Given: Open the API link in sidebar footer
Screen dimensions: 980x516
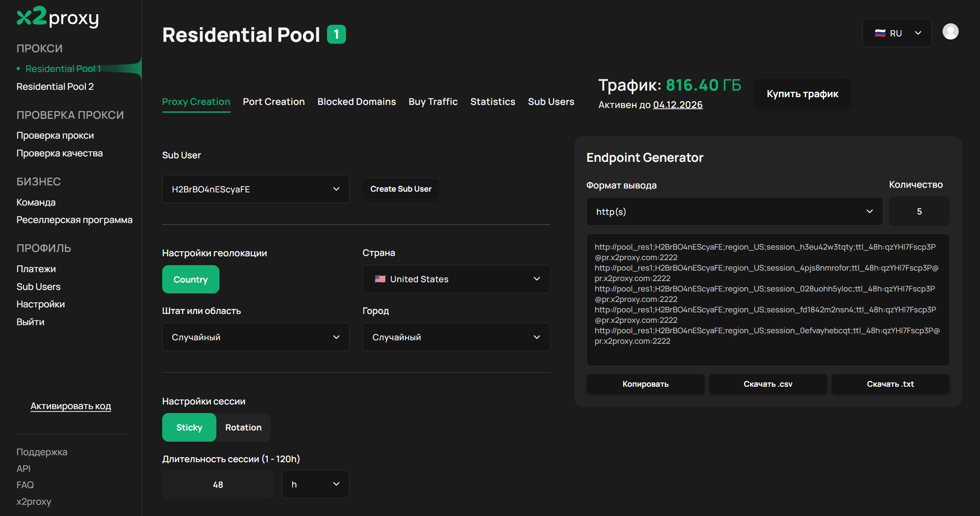Looking at the screenshot, I should (23, 469).
